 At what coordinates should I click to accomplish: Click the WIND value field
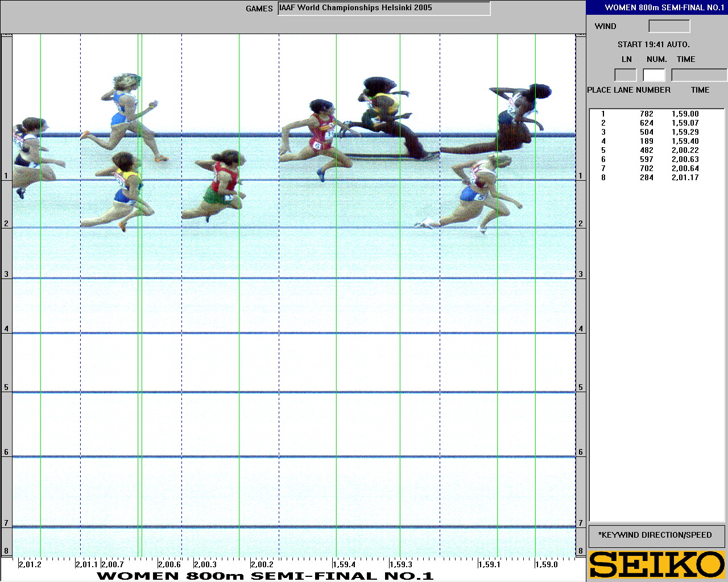[x=669, y=26]
